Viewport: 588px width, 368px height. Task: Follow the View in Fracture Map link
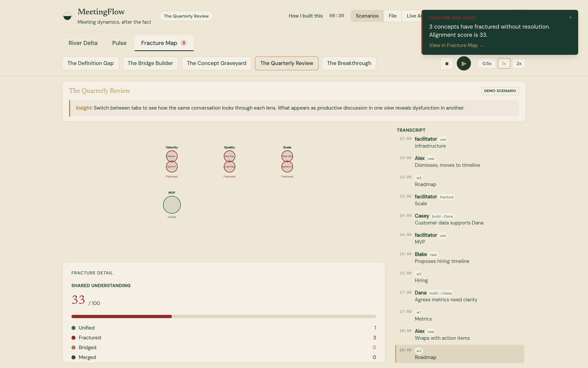click(456, 45)
